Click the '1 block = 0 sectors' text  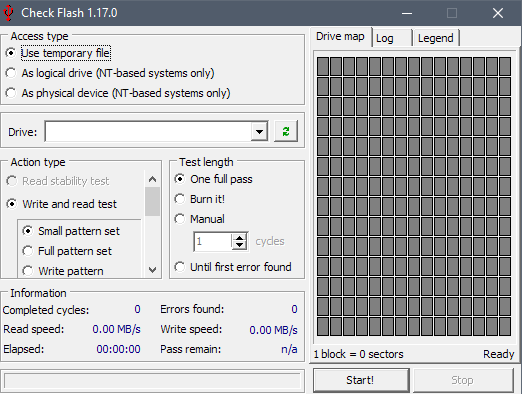pyautogui.click(x=359, y=354)
